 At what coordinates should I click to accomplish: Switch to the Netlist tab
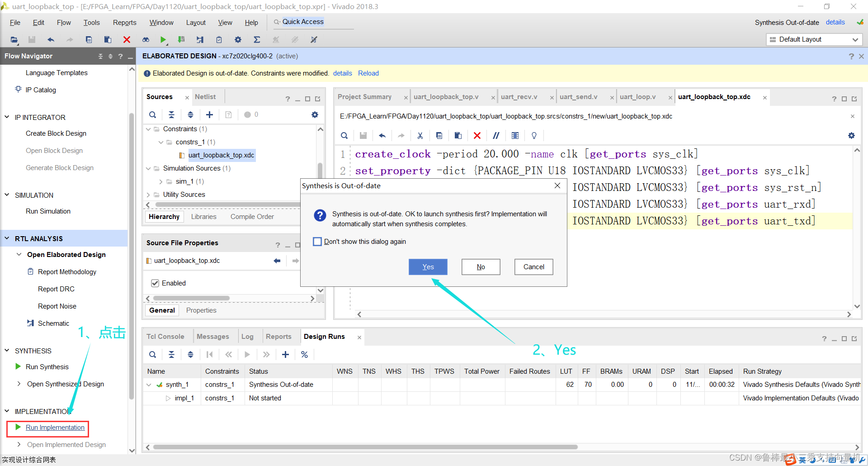(x=205, y=97)
